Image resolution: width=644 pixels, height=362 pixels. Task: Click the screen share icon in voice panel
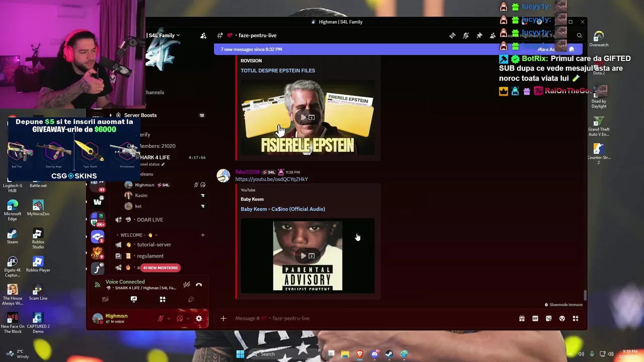[134, 299]
